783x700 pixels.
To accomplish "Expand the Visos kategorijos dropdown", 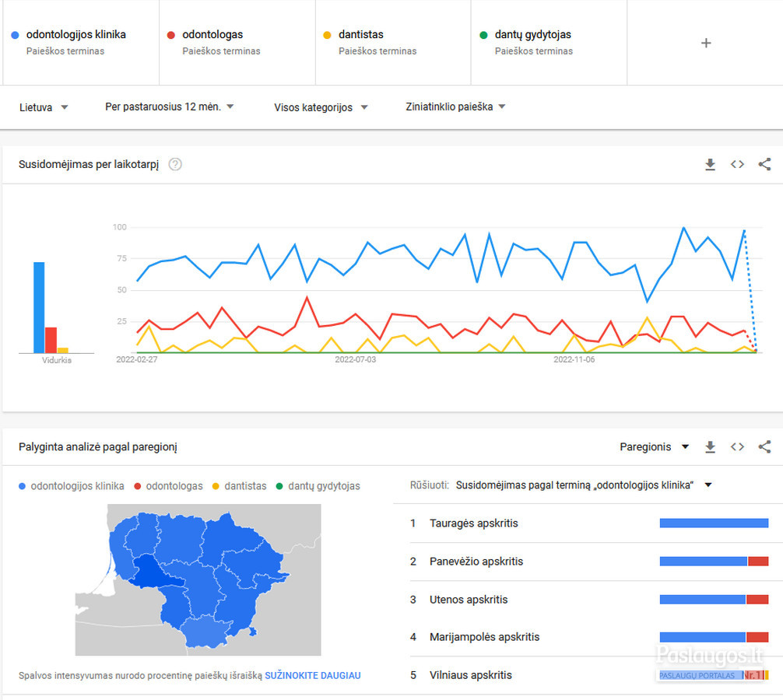I will point(321,107).
